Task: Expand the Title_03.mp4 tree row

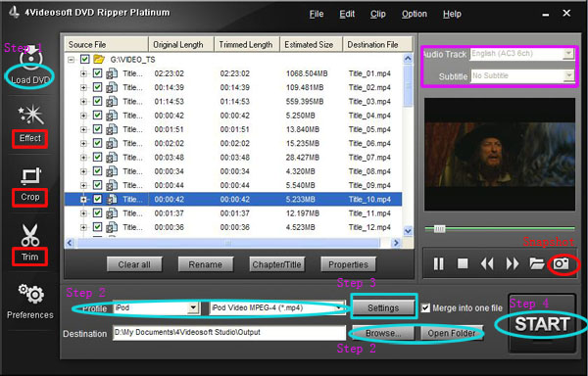Action: click(x=83, y=102)
